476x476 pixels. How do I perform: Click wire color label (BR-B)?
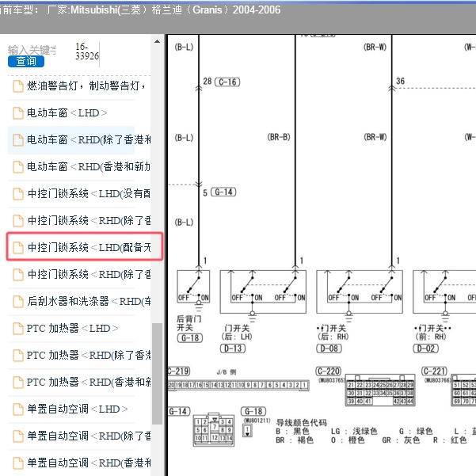click(x=279, y=137)
